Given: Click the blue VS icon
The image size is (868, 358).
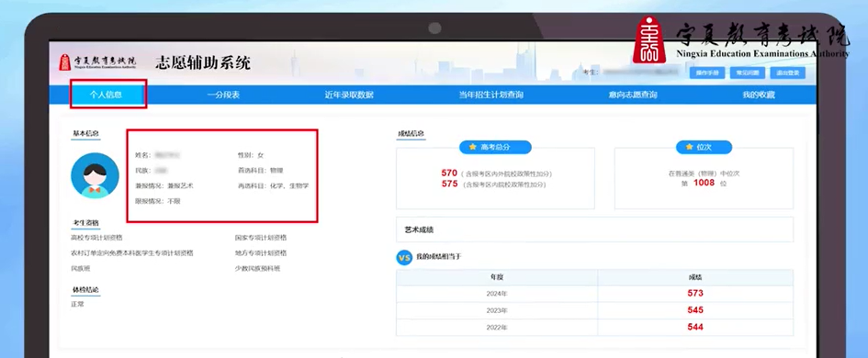Looking at the screenshot, I should point(405,257).
